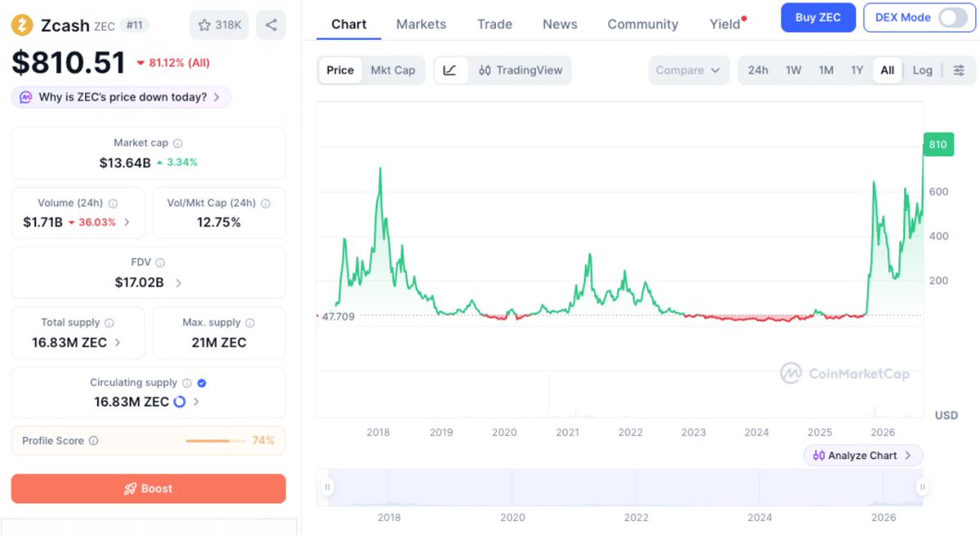Image resolution: width=980 pixels, height=535 pixels.
Task: Click the FDV info icon
Action: [x=160, y=263]
